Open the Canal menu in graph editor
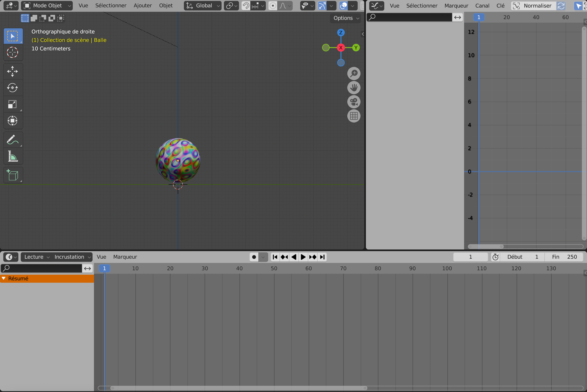 [482, 5]
